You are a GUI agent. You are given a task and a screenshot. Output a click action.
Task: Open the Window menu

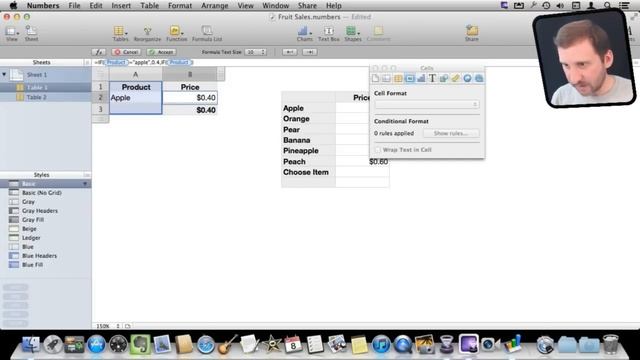click(276, 6)
